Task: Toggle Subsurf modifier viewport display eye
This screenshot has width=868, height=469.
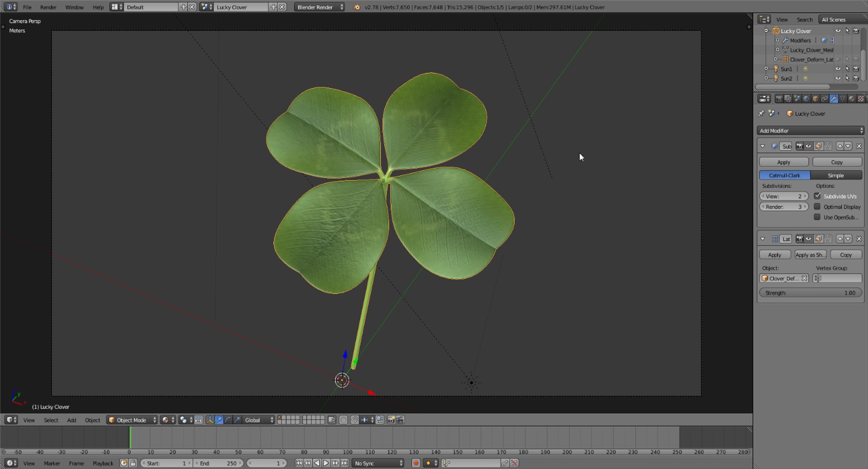Action: click(808, 146)
